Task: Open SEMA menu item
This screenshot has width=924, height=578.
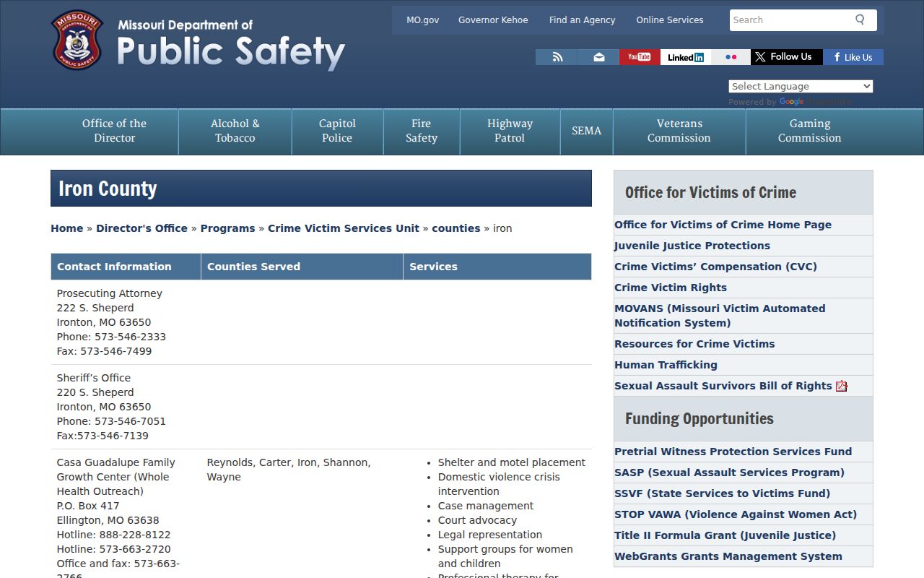Action: (x=586, y=131)
